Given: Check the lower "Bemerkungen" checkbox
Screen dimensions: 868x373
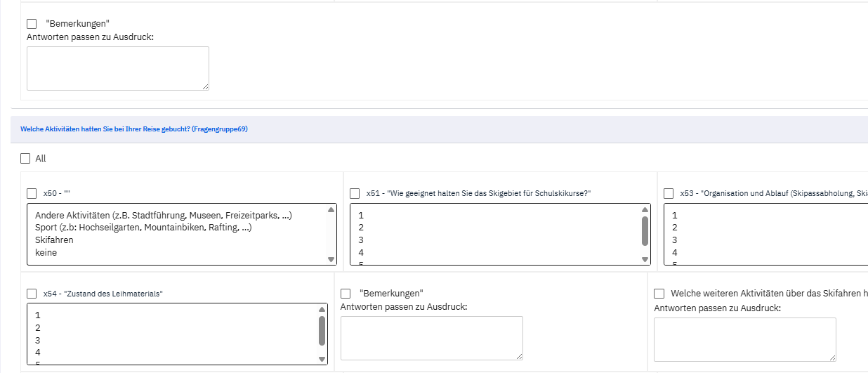Looking at the screenshot, I should 346,293.
